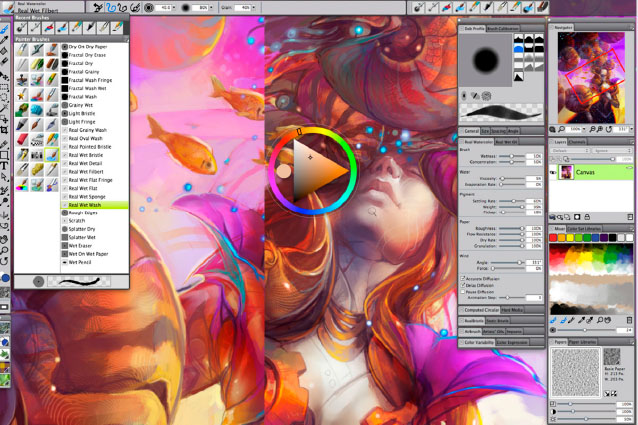Click the main color circle in the toolbox
The width and height of the screenshot is (638, 425).
point(5,277)
